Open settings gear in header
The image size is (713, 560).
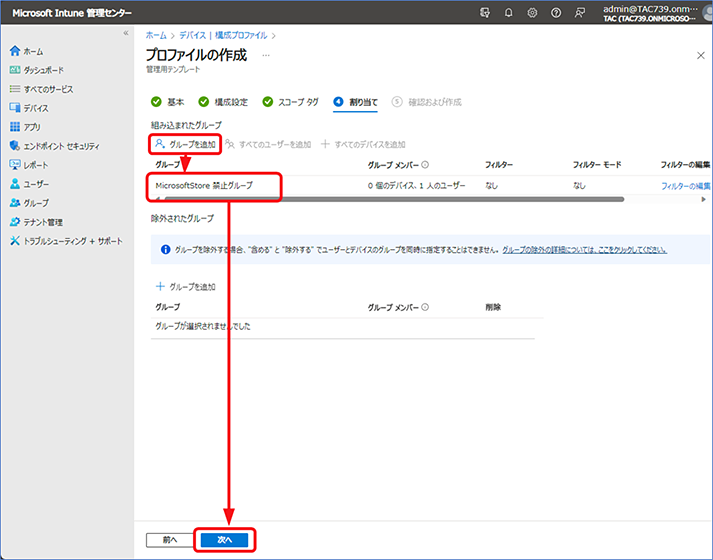532,13
